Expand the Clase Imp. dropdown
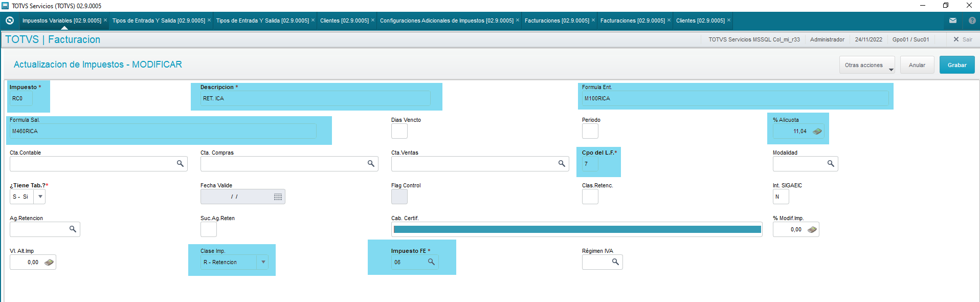 pyautogui.click(x=263, y=262)
